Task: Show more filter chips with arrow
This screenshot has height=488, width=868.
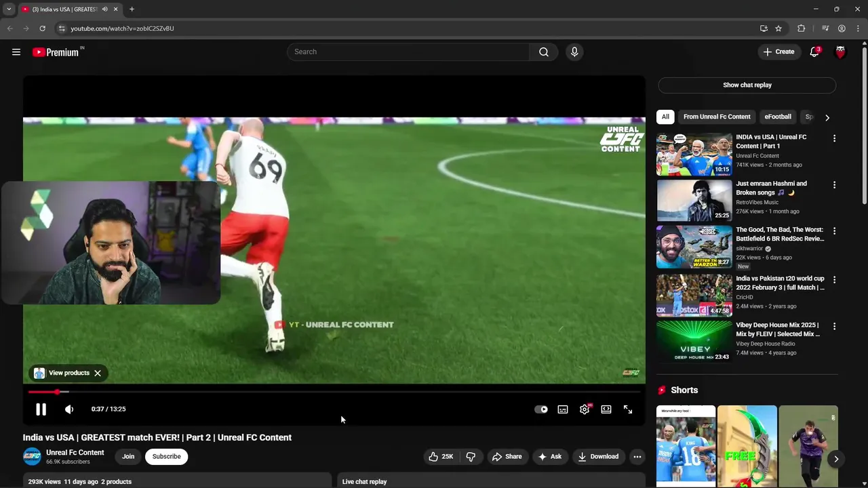Action: tap(827, 117)
